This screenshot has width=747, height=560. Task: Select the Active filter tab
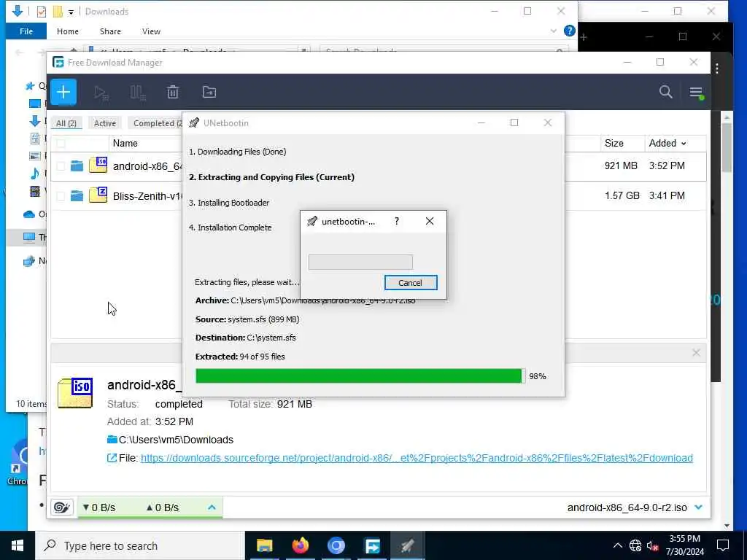pos(105,123)
